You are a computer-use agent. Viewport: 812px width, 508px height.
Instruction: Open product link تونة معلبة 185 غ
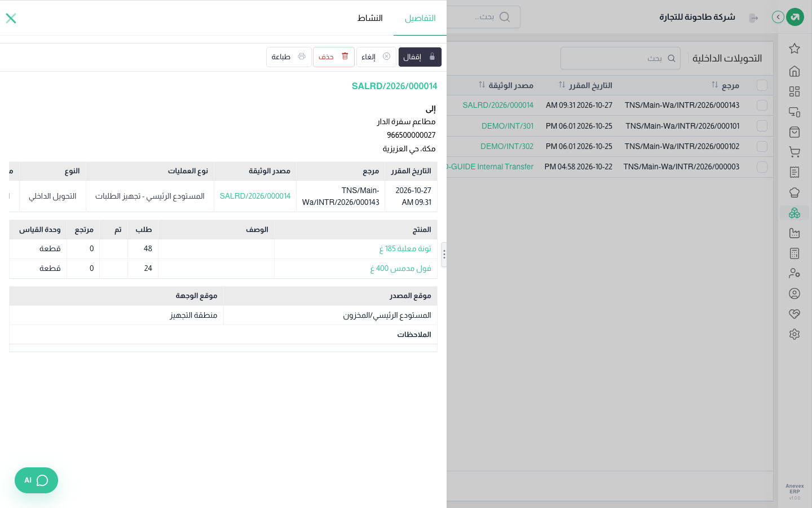(405, 248)
